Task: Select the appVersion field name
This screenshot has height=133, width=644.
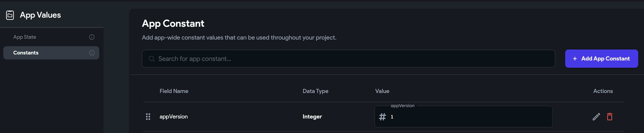Action: (x=174, y=116)
